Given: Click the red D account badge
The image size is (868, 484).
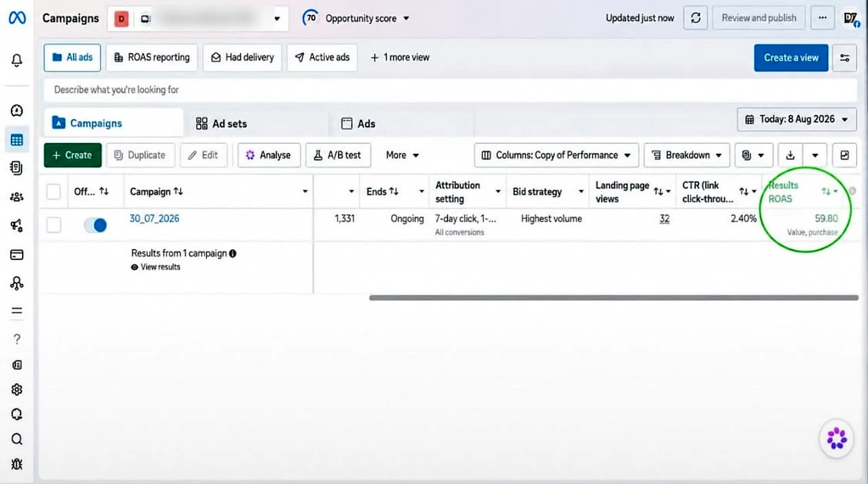Looking at the screenshot, I should (x=121, y=19).
